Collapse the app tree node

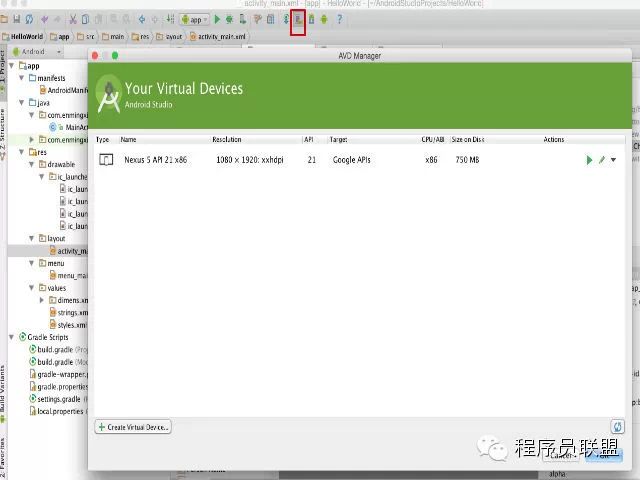(12, 66)
